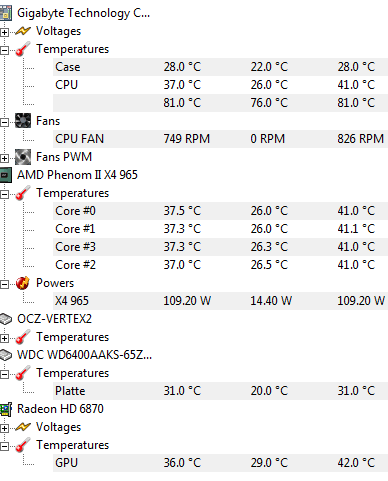Select the Core #1 row

tap(220, 229)
